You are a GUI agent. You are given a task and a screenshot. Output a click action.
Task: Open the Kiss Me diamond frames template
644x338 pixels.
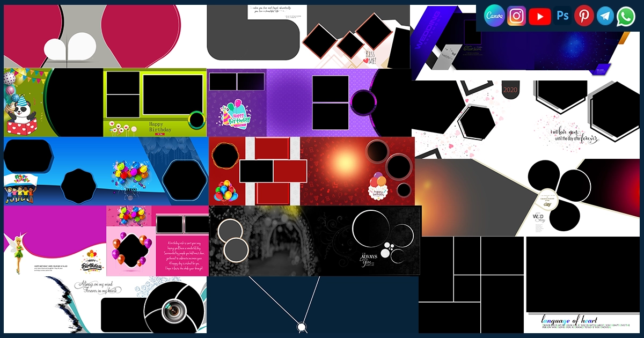pos(309,36)
